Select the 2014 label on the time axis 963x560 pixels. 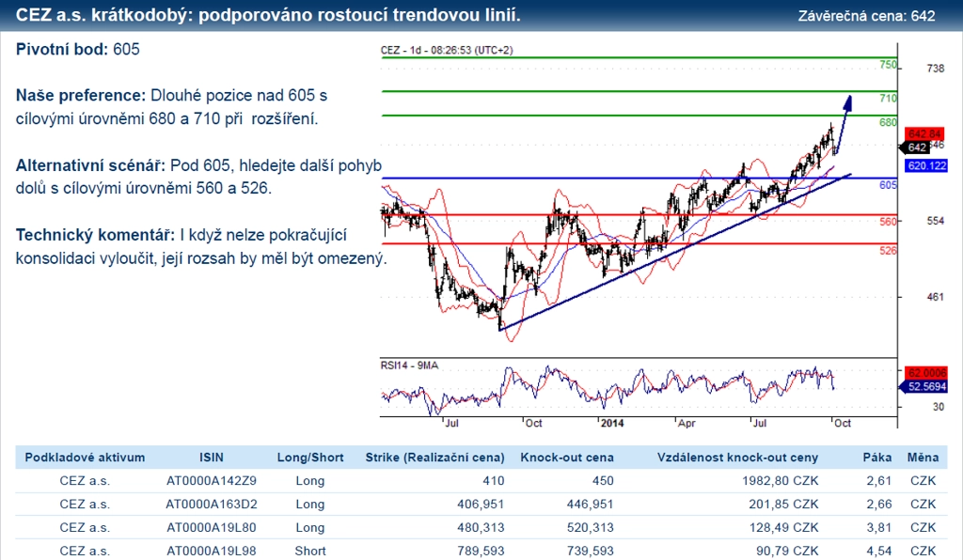pos(611,423)
